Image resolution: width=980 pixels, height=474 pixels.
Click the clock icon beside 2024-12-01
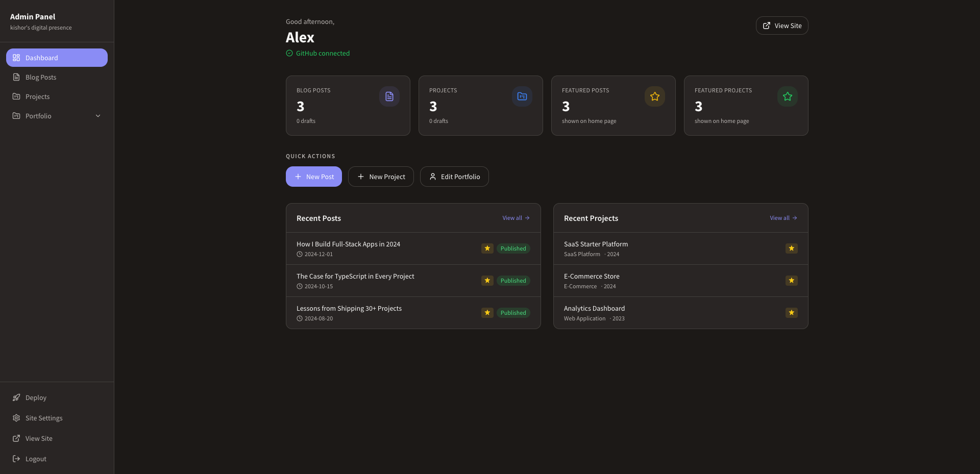point(299,254)
